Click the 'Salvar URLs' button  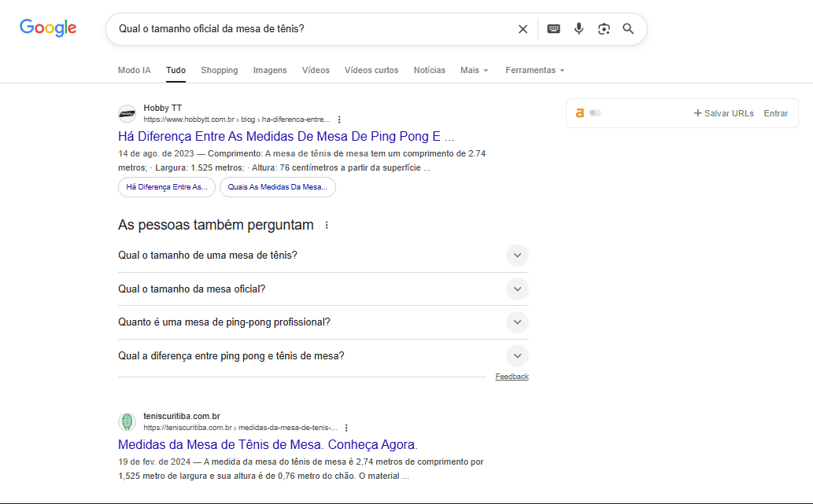pos(723,112)
